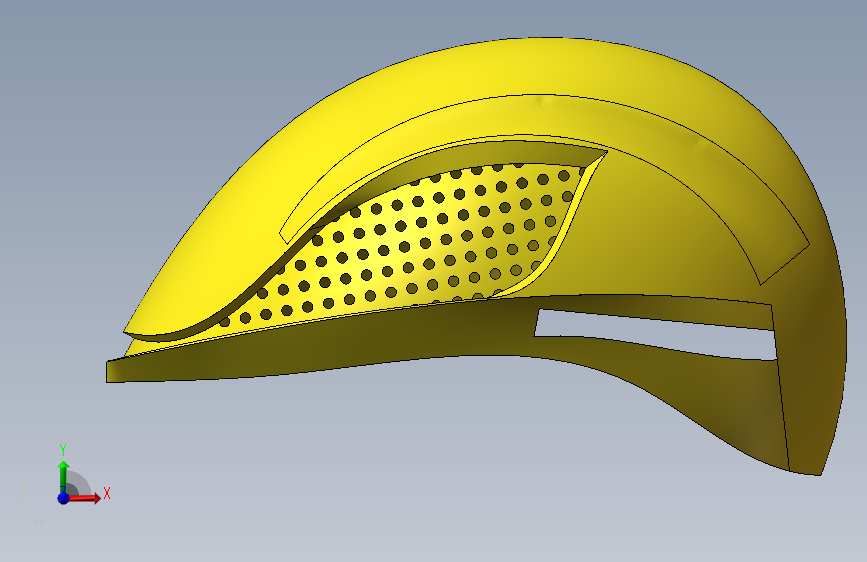The width and height of the screenshot is (867, 562).
Task: Click the blue Z axis ball of the triad
Action: (63, 498)
